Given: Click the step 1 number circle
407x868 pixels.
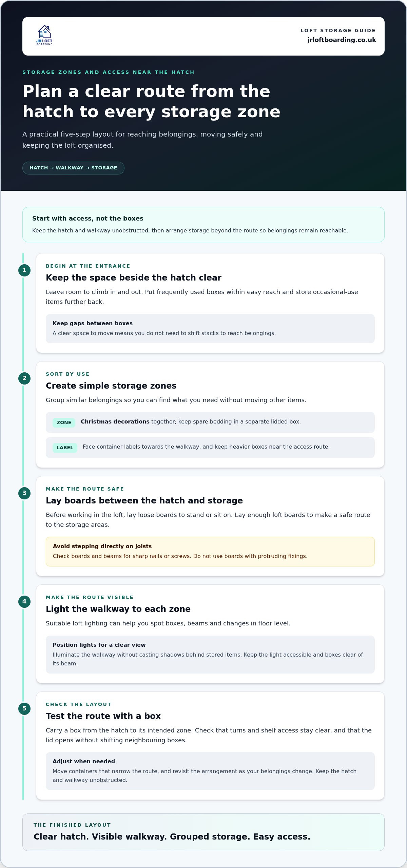Looking at the screenshot, I should [24, 270].
